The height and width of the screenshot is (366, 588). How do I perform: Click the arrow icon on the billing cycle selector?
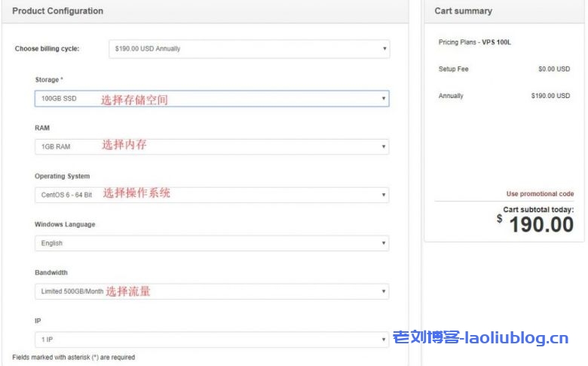384,49
